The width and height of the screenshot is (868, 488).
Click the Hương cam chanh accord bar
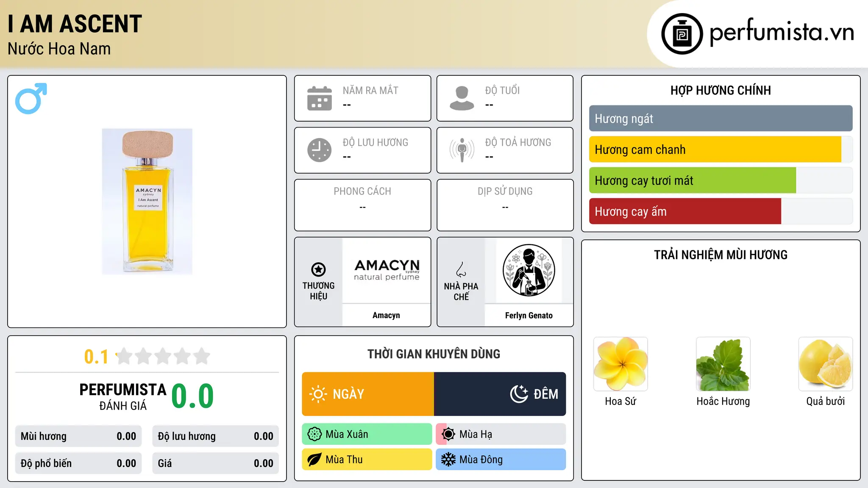click(721, 150)
